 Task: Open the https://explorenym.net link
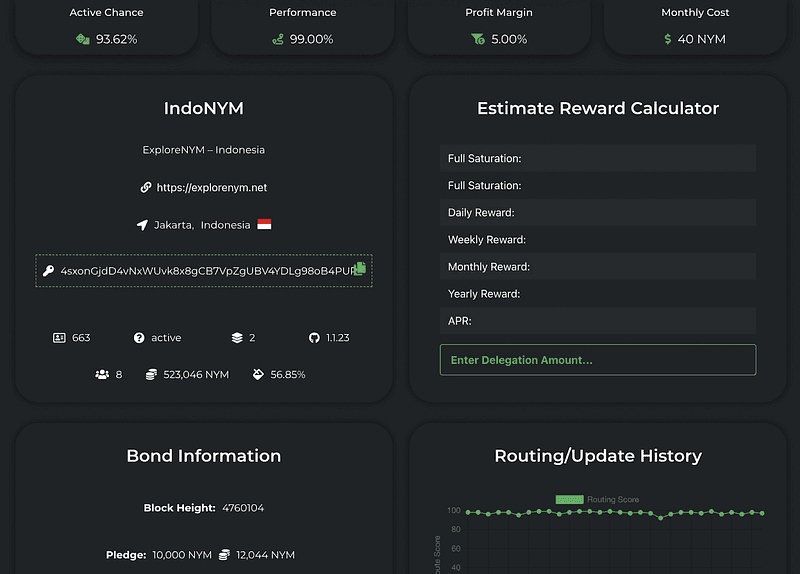(x=212, y=187)
